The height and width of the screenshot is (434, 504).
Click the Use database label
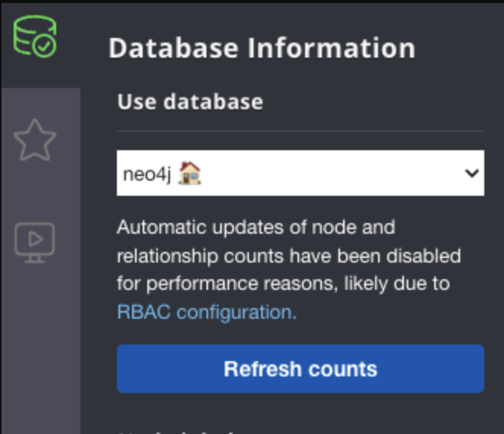click(191, 102)
